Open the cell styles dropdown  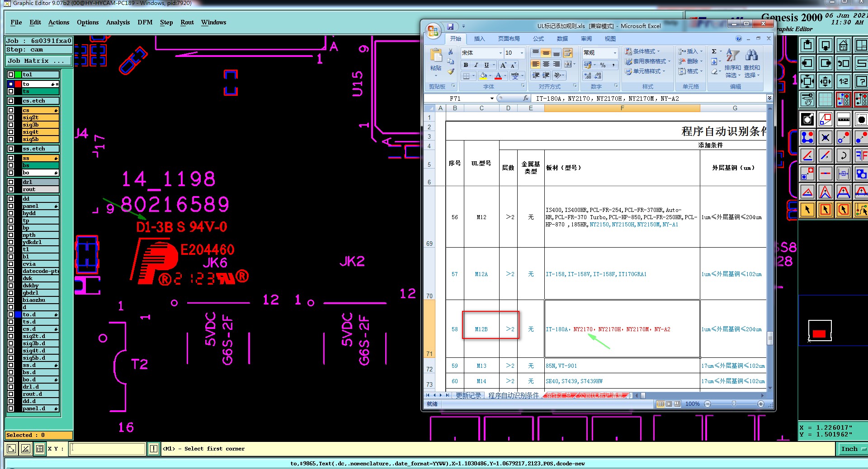[646, 71]
